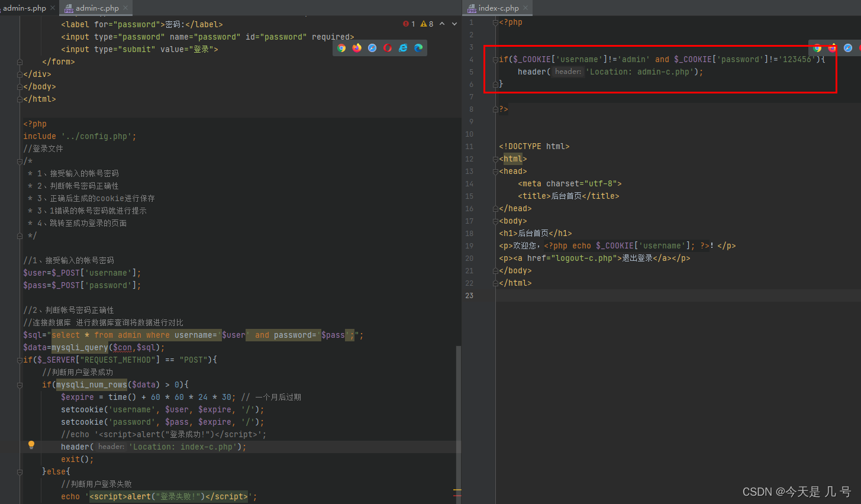Screen dimensions: 861x504
Task: Click the <!DOCTYPE html> line
Action: point(534,147)
